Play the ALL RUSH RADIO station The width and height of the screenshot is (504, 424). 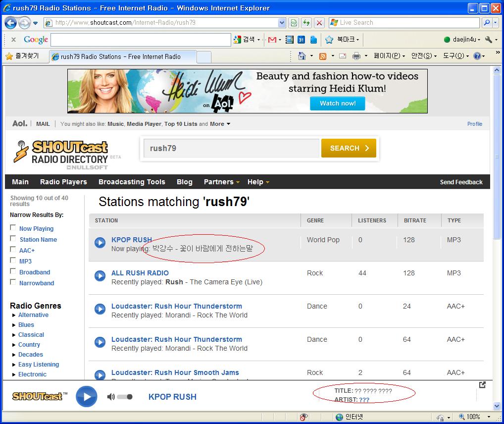pos(100,276)
